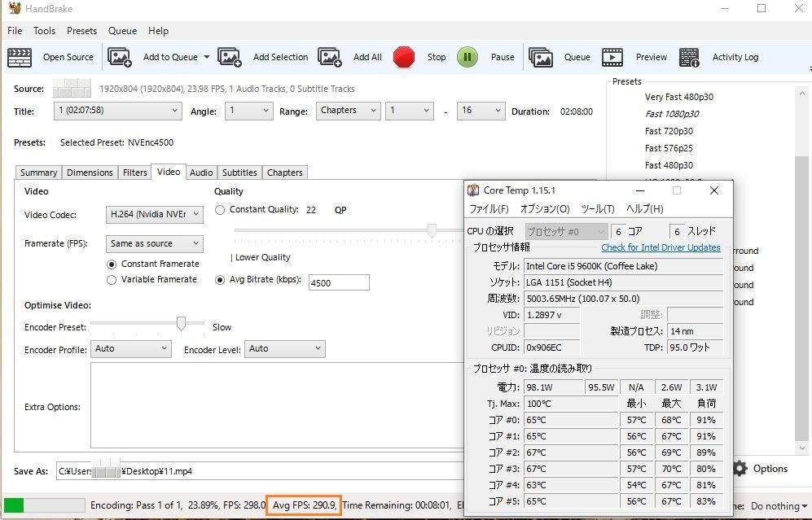Select the Very Fast 480p30 preset
The image size is (812, 520).
click(679, 98)
